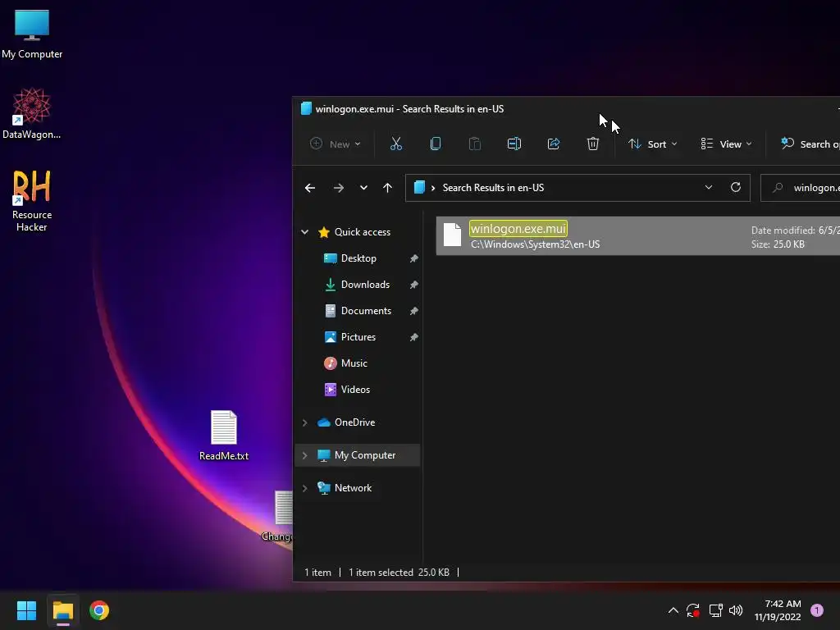This screenshot has height=630, width=840.
Task: Open Documents in Quick access
Action: (366, 311)
